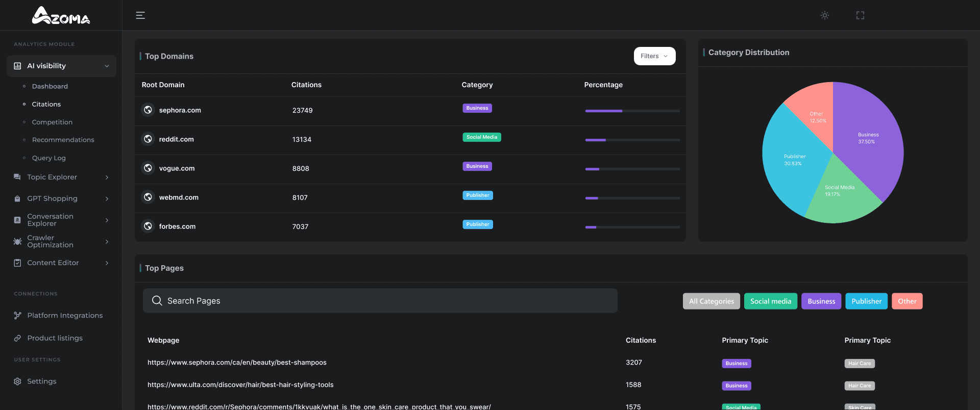Click the AI visibility chart icon
Viewport: 980px width, 410px height.
[17, 66]
